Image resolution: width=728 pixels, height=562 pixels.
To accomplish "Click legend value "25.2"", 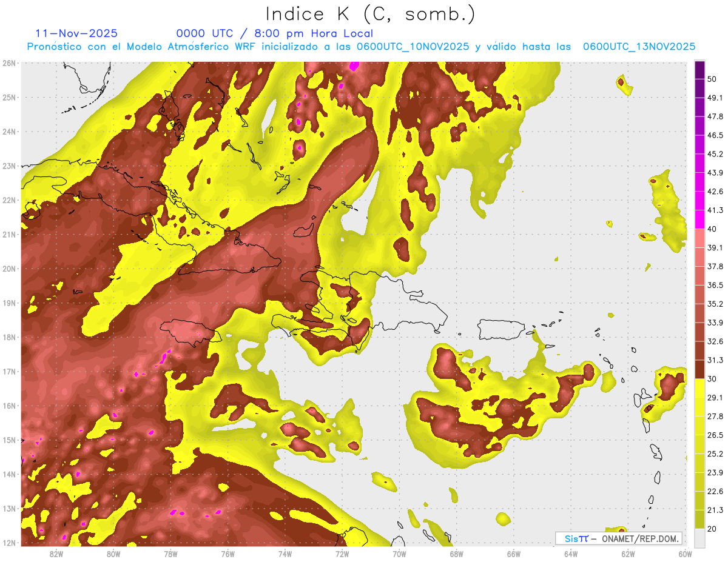I will (715, 454).
